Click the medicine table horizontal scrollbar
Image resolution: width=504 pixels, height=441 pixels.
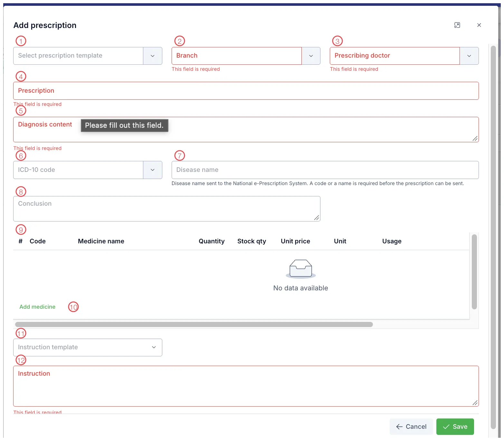(194, 324)
